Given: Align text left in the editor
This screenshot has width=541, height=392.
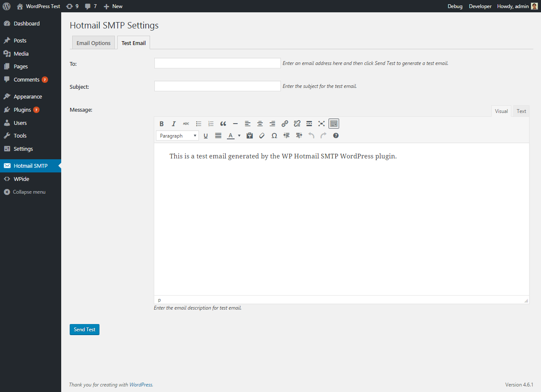Looking at the screenshot, I should tap(248, 124).
